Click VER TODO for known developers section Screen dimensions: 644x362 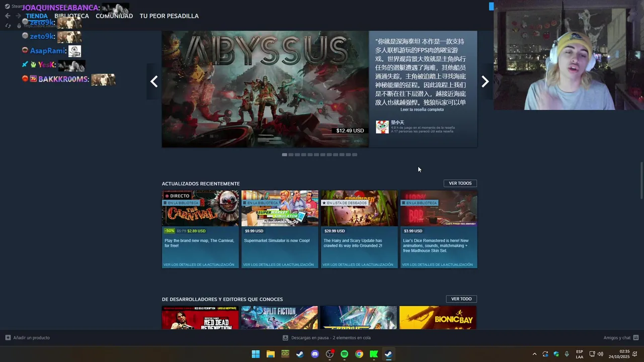pyautogui.click(x=461, y=299)
